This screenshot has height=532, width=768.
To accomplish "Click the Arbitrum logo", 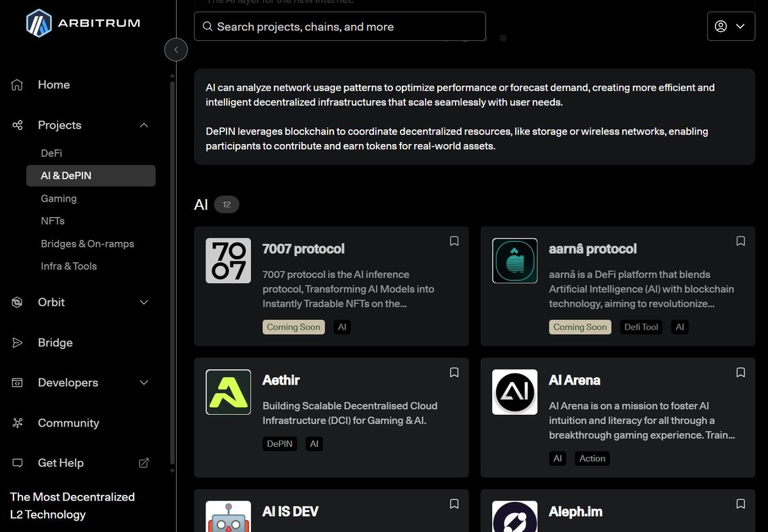I will click(83, 23).
